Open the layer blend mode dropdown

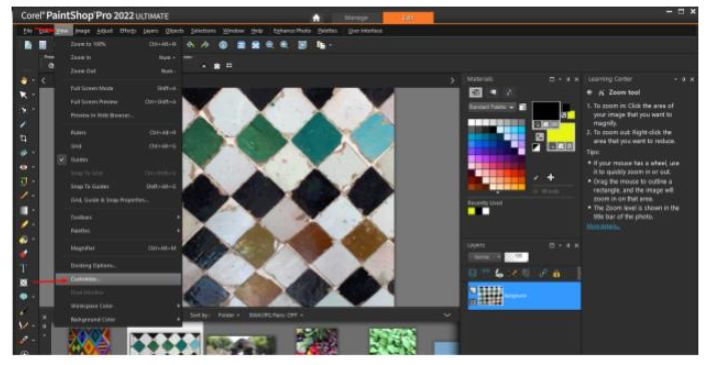coord(485,257)
